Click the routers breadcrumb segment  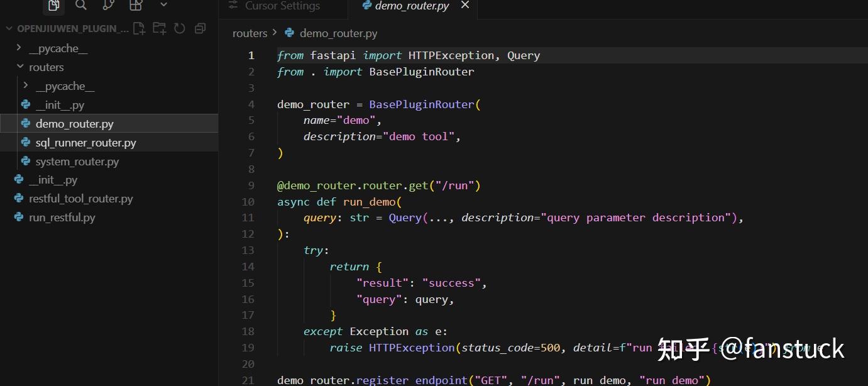click(x=250, y=33)
